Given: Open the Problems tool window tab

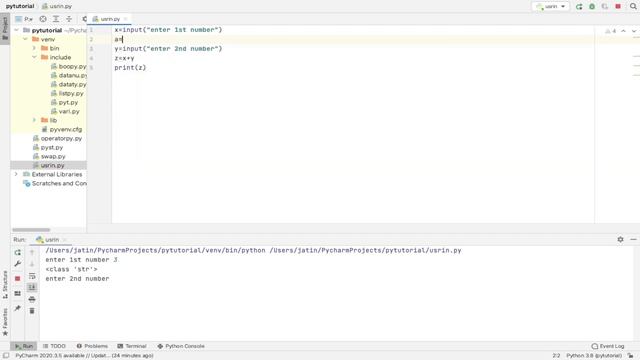Looking at the screenshot, I should [92, 346].
